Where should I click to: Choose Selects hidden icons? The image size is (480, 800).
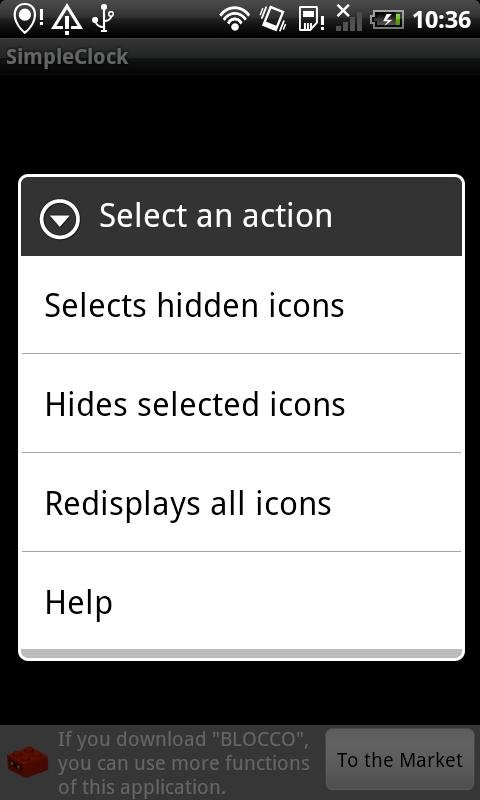pyautogui.click(x=241, y=305)
